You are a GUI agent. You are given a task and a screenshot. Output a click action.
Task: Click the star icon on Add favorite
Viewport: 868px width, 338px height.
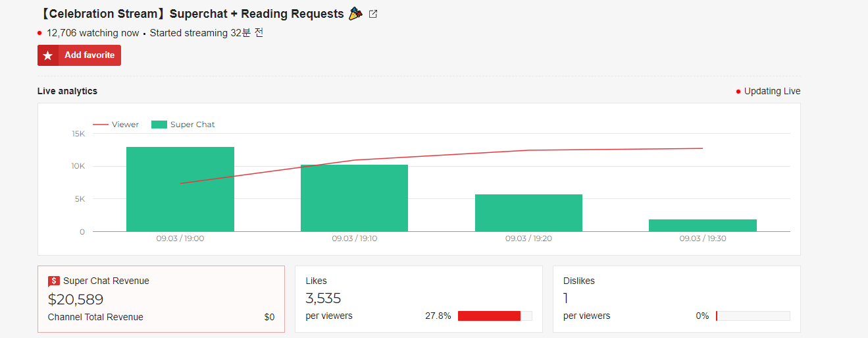click(x=47, y=56)
